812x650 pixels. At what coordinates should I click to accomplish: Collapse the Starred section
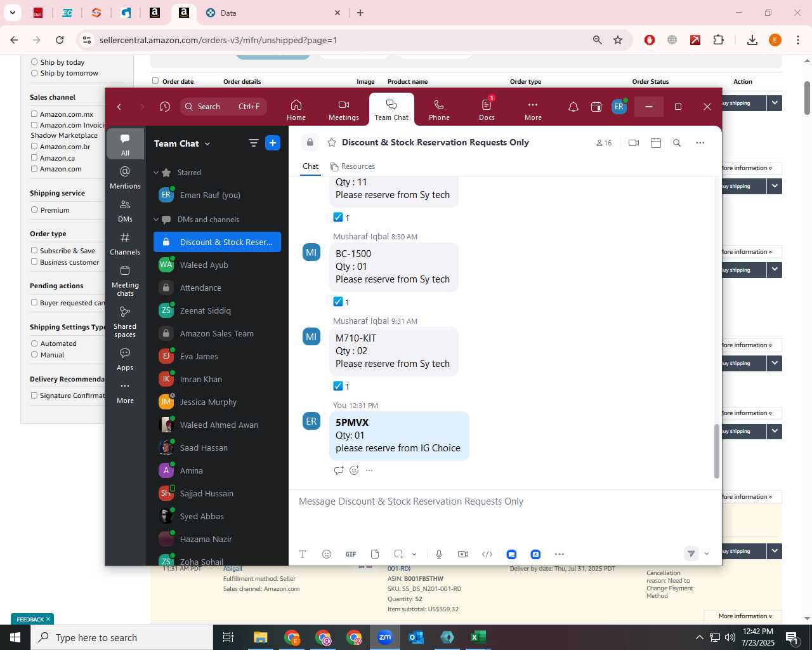[x=156, y=173]
